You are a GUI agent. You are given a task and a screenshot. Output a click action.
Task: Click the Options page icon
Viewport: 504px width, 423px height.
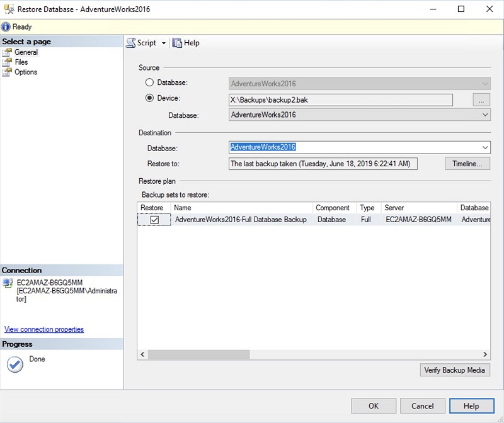(7, 72)
